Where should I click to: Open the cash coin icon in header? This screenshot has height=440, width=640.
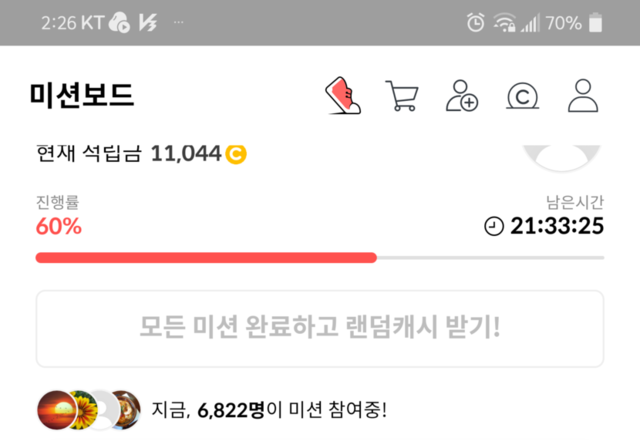pos(522,96)
